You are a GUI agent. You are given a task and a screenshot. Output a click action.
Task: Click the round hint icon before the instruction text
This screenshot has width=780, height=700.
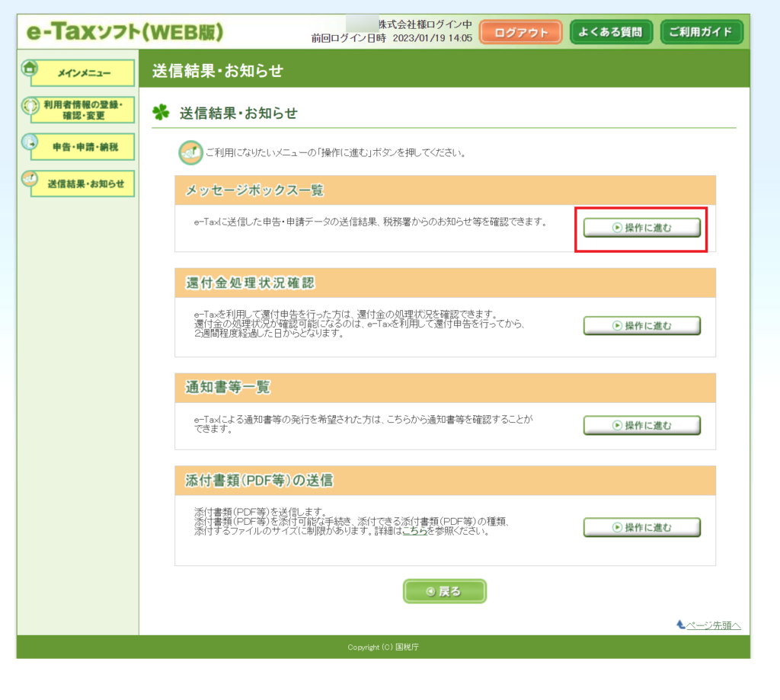190,152
